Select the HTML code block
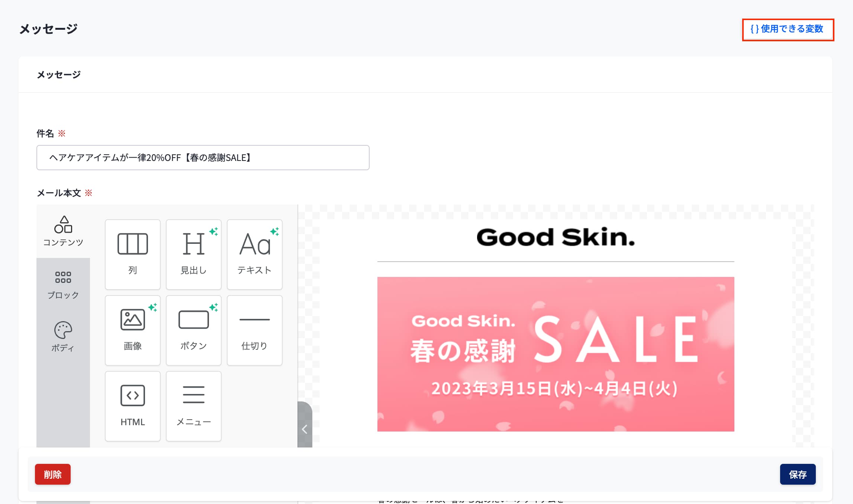This screenshot has height=504, width=853. tap(133, 406)
